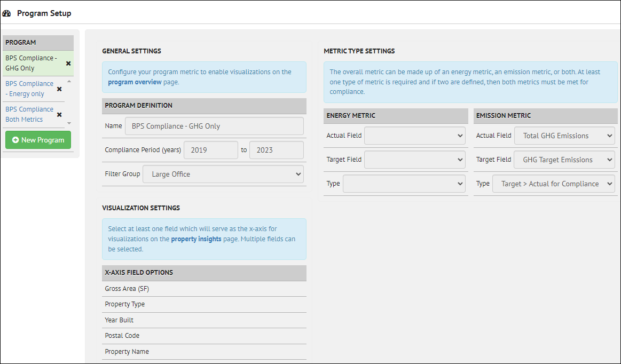Open the Emission Metric Type dropdown
This screenshot has width=621, height=364.
(554, 183)
